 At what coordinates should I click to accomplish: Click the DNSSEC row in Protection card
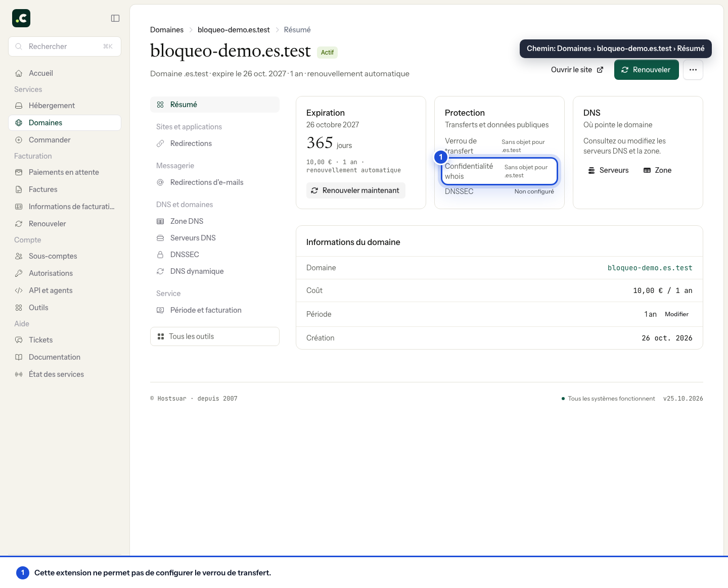(x=499, y=191)
